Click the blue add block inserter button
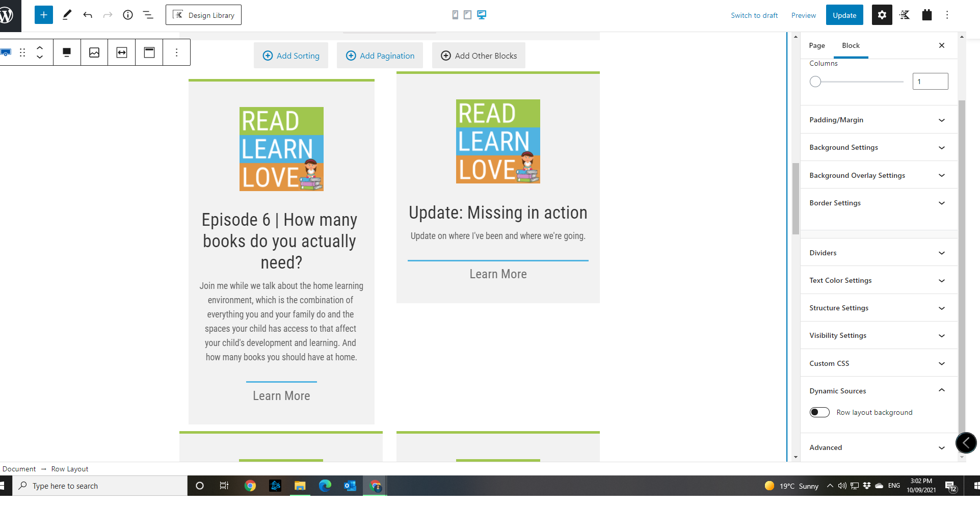Image resolution: width=980 pixels, height=505 pixels. (44, 15)
